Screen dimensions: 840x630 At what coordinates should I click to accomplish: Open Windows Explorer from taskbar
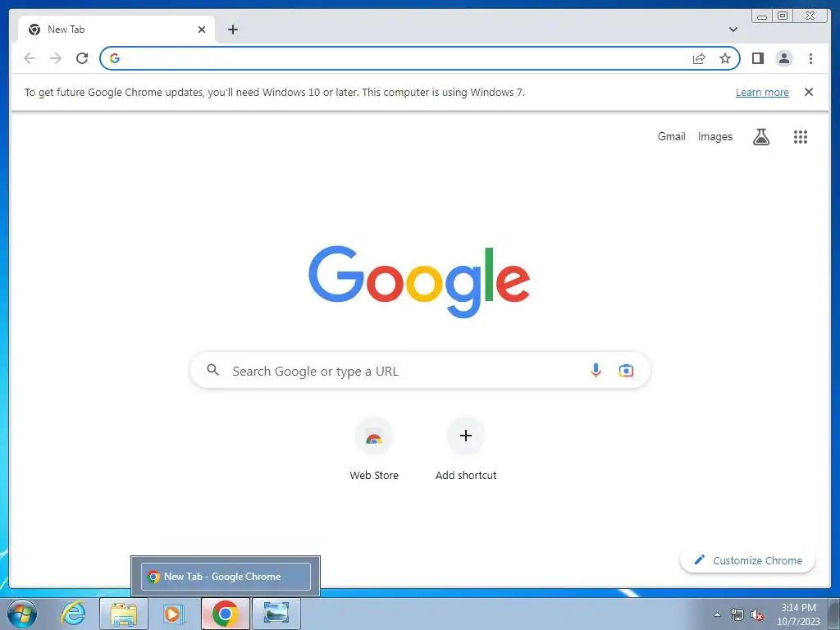pyautogui.click(x=124, y=614)
